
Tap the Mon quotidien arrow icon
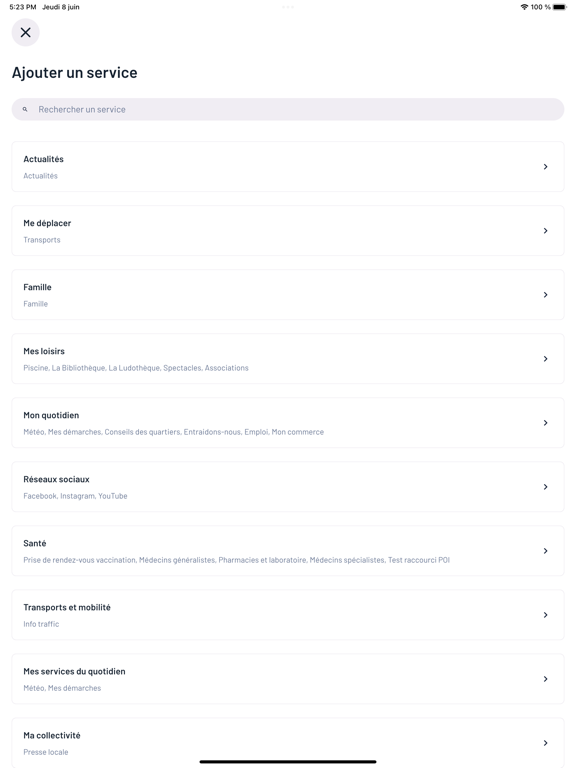545,423
